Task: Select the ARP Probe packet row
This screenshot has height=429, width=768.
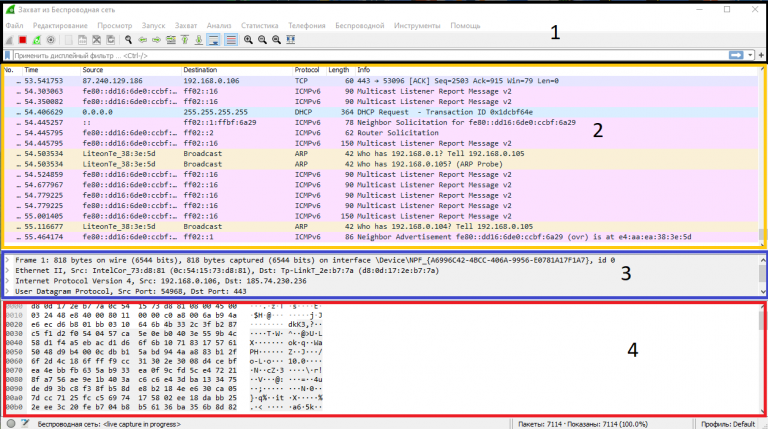Action: coord(381,164)
